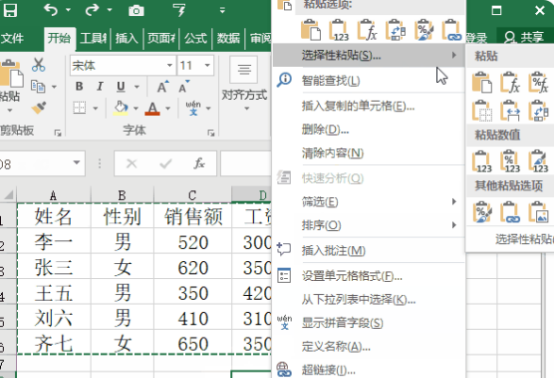Apply the fill color bucket
The image size is (554, 379).
click(121, 108)
